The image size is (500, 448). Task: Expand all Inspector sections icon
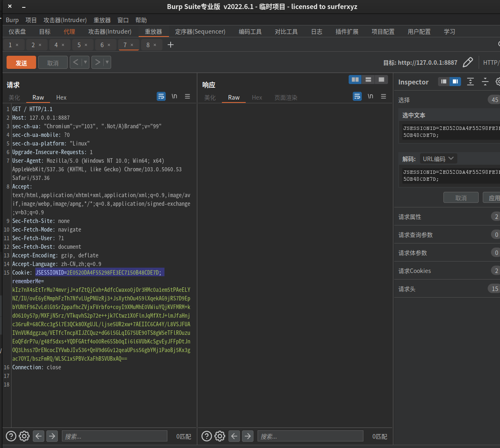(x=470, y=82)
